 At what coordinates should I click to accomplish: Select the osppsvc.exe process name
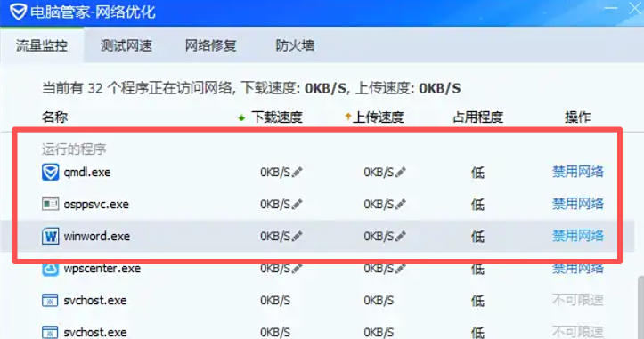point(96,205)
